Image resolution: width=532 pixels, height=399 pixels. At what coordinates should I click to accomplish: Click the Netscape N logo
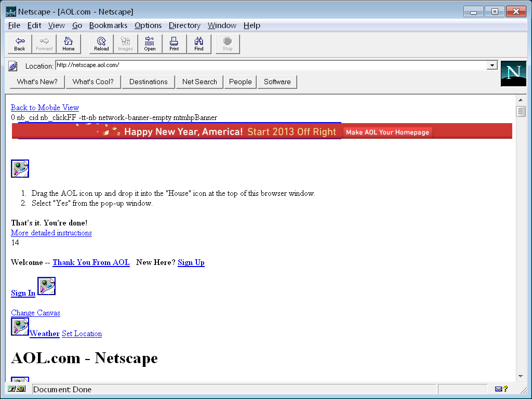513,73
